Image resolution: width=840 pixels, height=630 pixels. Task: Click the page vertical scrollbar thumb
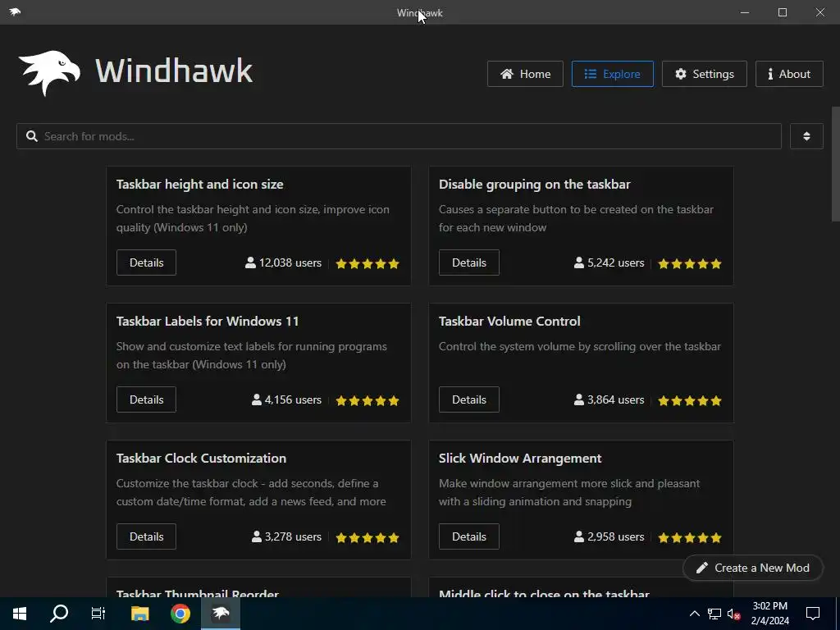click(x=835, y=164)
